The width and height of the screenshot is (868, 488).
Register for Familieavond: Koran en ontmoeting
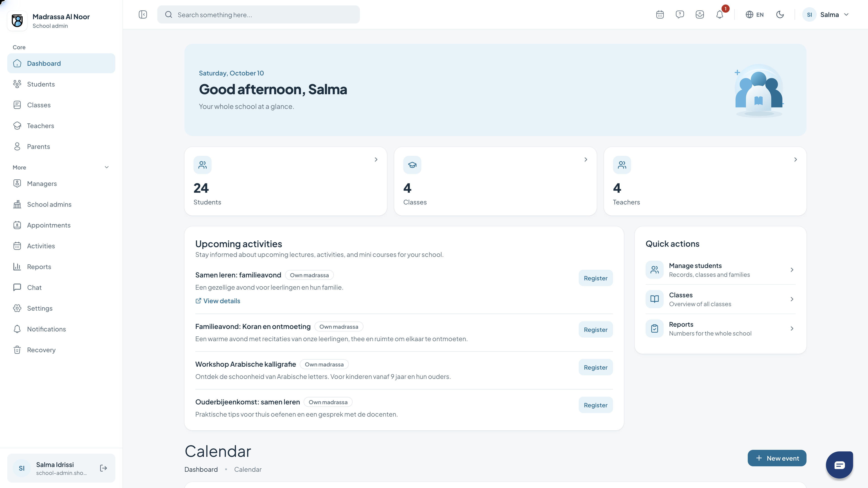pyautogui.click(x=595, y=330)
